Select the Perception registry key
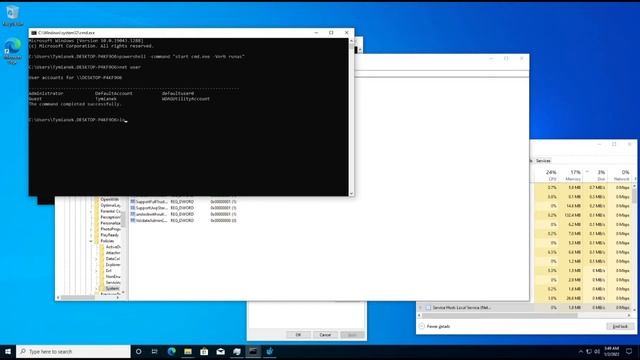This screenshot has width=640, height=360. [110, 218]
